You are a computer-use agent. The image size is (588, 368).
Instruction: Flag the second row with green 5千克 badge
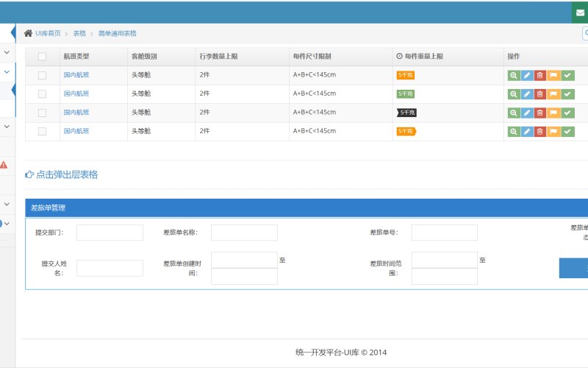tap(553, 94)
